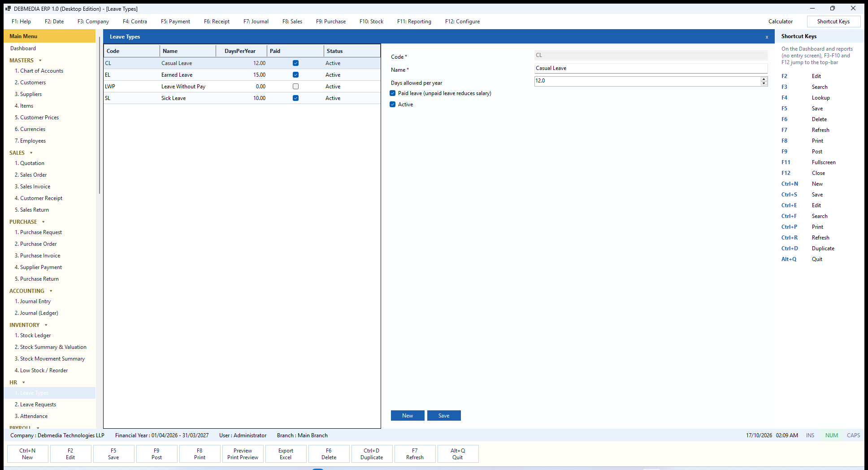Viewport: 868px width, 470px height.
Task: Open Attendance under HR
Action: pos(31,416)
